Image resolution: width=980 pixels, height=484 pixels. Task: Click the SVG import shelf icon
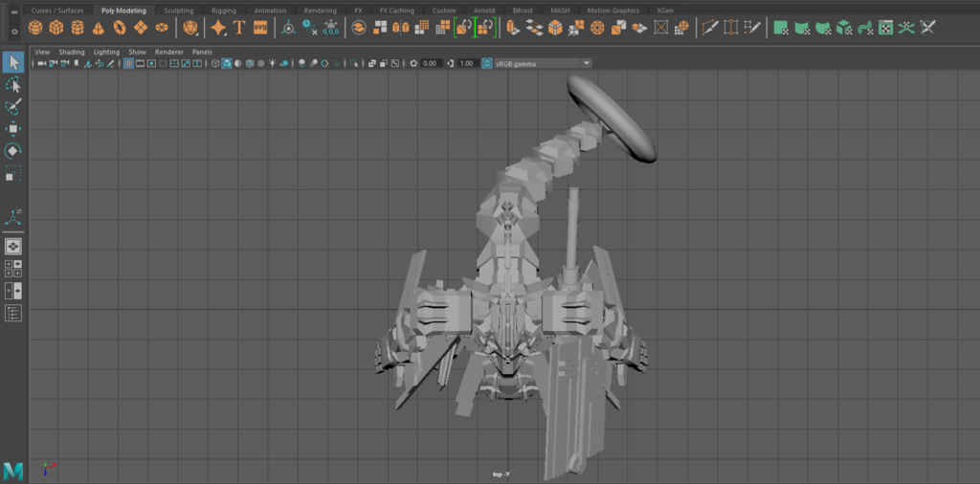tap(260, 28)
